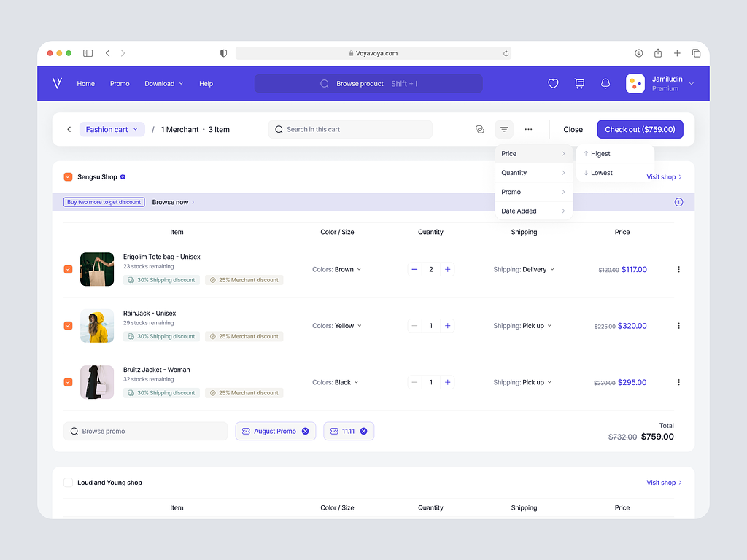Click the shopping cart icon in navbar
Image resolution: width=747 pixels, height=560 pixels.
[x=579, y=84]
